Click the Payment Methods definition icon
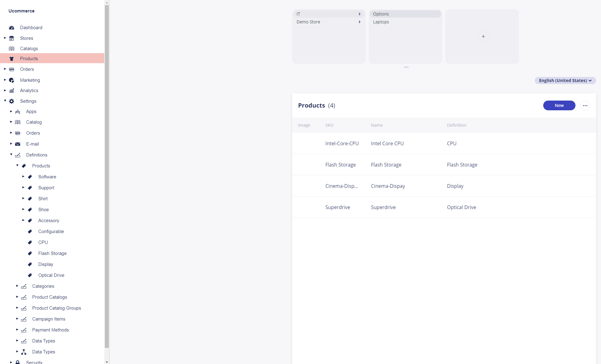Viewport: 601px width, 364px height. [24, 330]
